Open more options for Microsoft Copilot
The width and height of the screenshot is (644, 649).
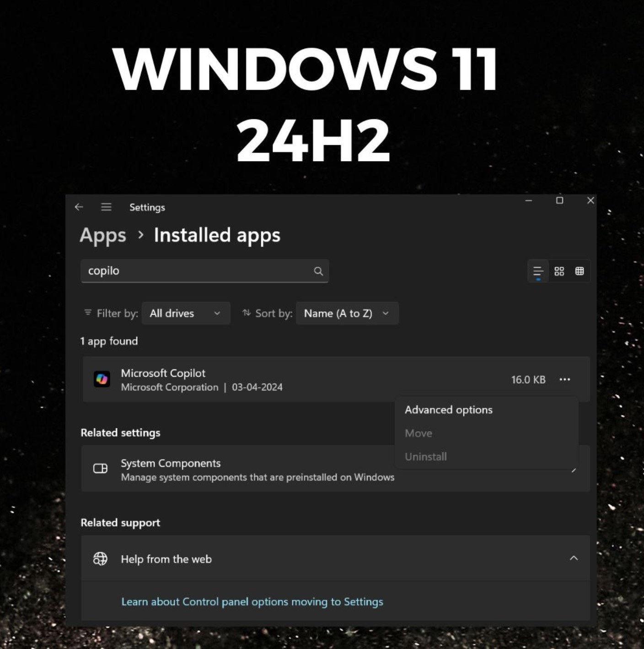565,379
